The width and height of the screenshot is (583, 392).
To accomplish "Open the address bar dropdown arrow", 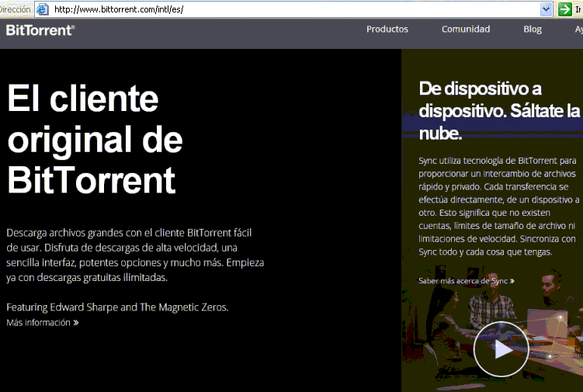I will (x=546, y=9).
